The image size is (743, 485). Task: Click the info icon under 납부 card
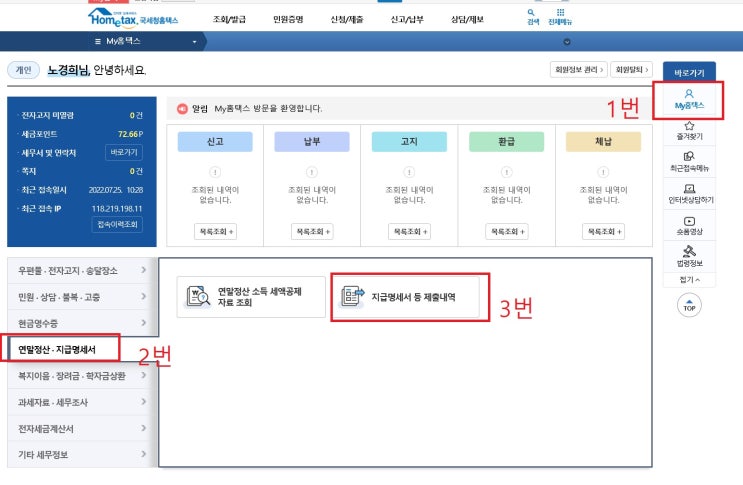(312, 172)
